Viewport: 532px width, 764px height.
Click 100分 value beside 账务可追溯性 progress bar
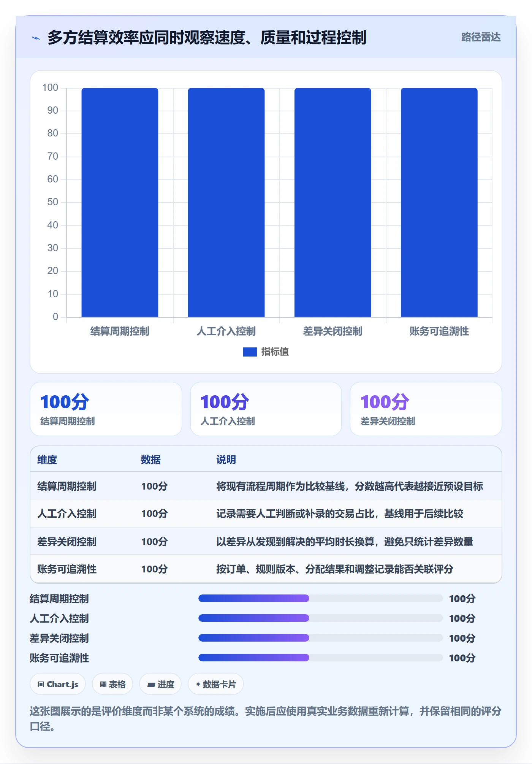coord(462,658)
